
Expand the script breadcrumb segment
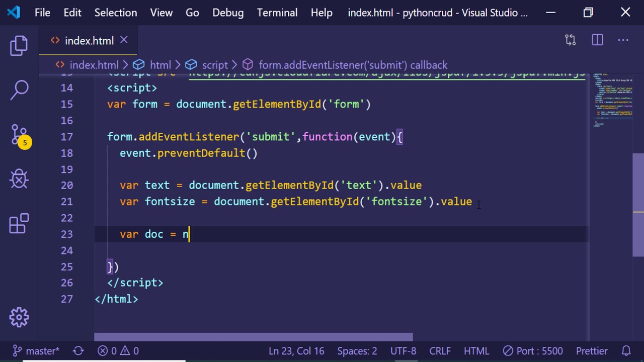[x=215, y=65]
